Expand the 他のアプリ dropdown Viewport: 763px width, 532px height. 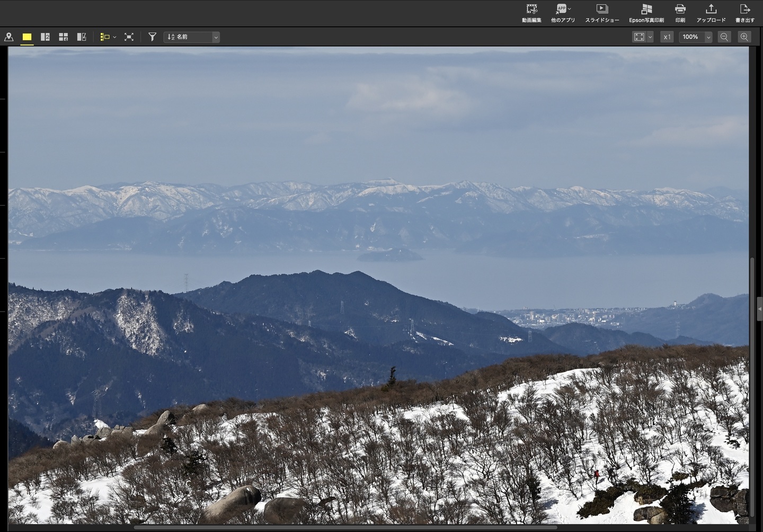click(569, 8)
